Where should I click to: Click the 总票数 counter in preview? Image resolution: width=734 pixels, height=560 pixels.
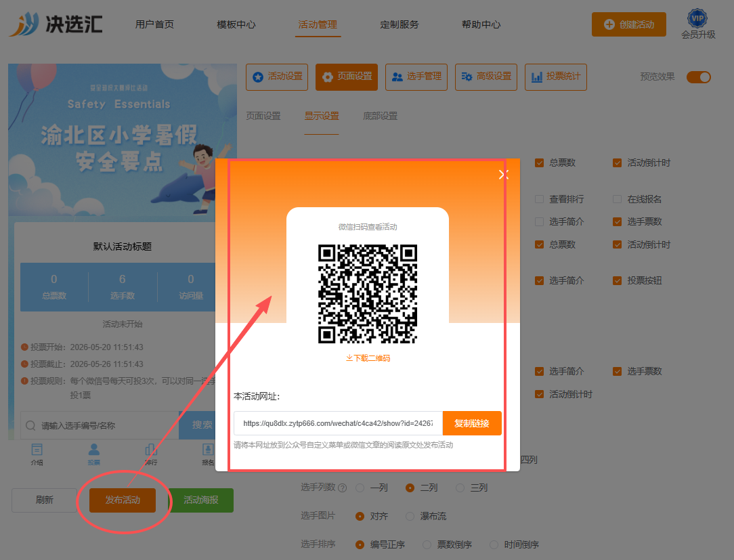point(54,287)
